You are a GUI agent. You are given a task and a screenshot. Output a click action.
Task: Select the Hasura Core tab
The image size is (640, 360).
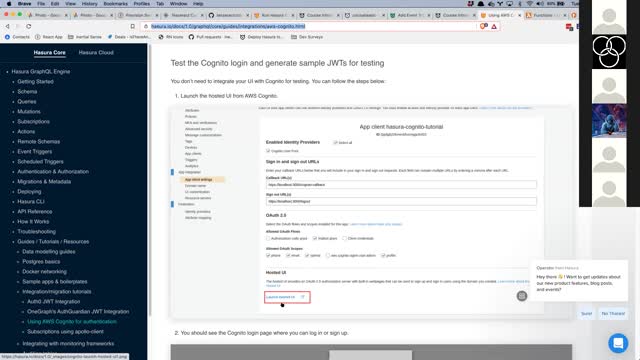(49, 53)
